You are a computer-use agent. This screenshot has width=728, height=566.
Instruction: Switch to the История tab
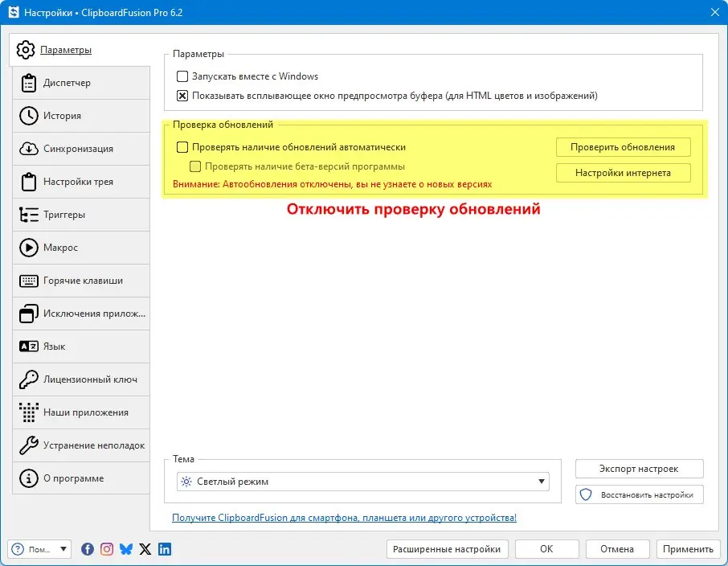pos(81,116)
